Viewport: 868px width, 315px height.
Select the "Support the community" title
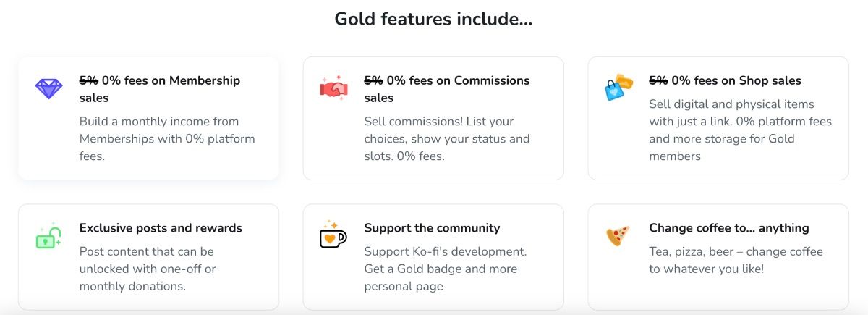click(432, 228)
